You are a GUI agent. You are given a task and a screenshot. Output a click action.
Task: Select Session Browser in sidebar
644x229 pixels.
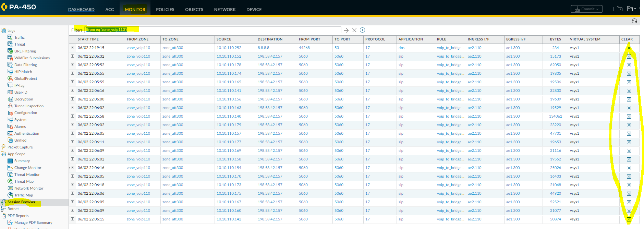21,202
